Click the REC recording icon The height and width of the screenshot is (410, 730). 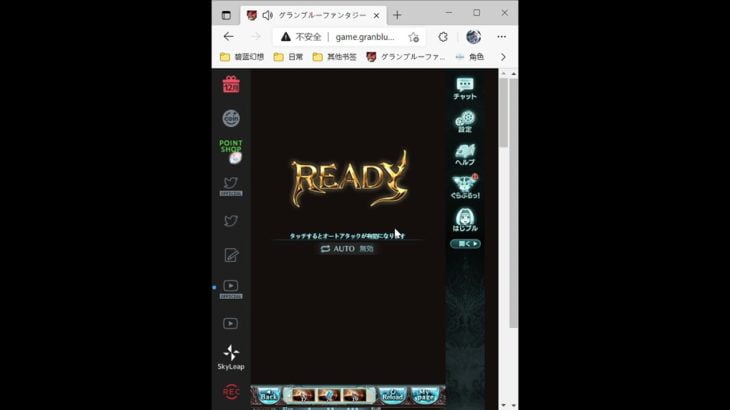[231, 392]
